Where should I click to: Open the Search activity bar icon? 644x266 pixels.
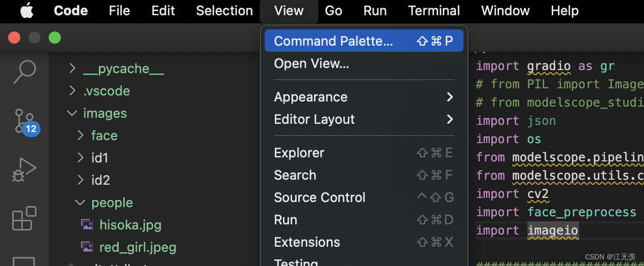24,72
